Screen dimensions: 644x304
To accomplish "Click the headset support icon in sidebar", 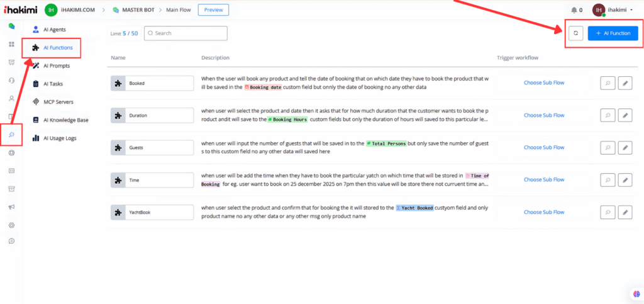I will point(11,81).
